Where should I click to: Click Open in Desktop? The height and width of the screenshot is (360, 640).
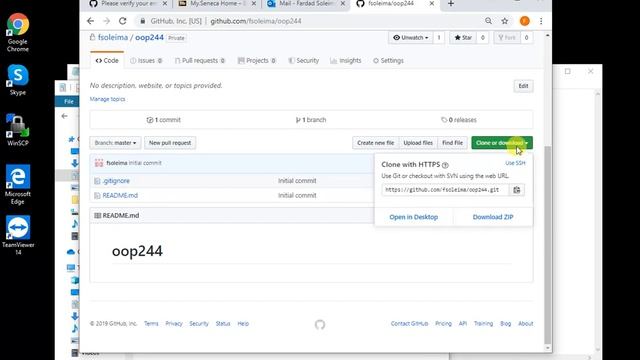[x=413, y=217]
